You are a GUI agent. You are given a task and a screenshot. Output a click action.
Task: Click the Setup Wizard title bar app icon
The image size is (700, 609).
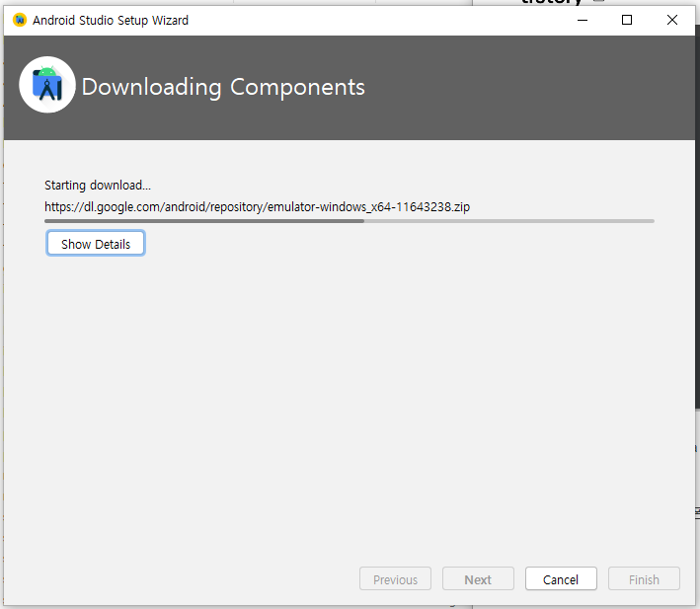(x=20, y=20)
